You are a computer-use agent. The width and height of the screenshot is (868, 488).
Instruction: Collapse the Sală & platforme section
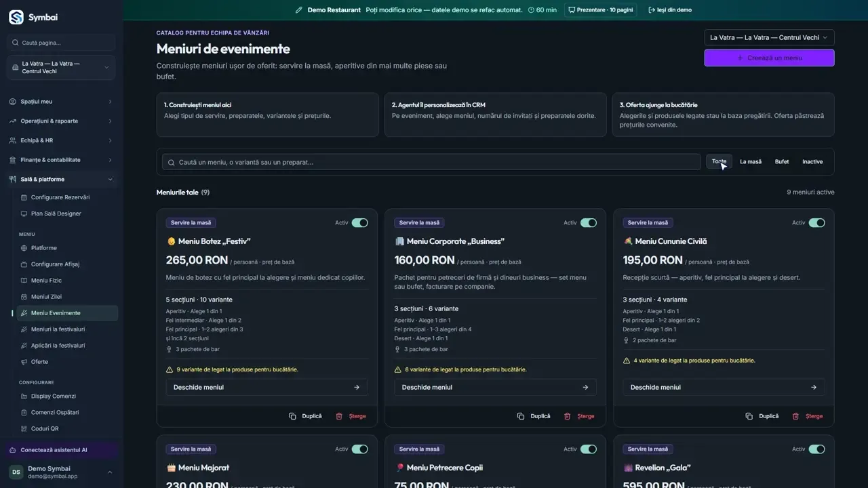61,180
